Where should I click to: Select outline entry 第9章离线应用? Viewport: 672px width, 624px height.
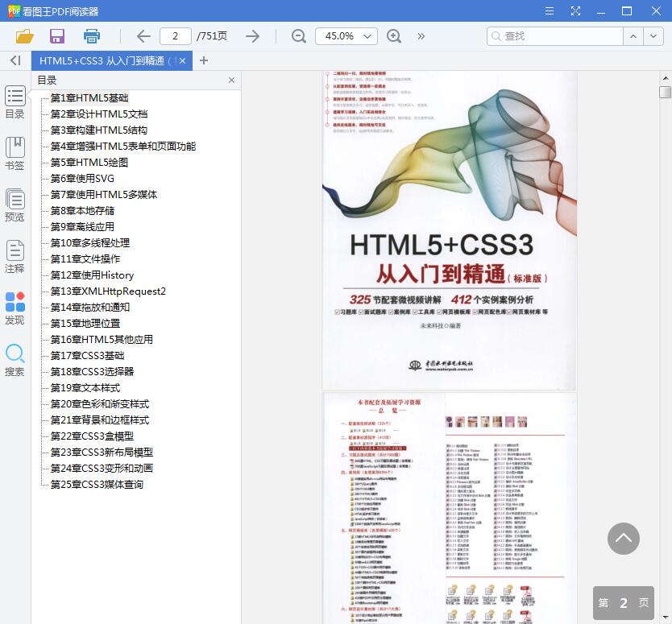tap(82, 226)
